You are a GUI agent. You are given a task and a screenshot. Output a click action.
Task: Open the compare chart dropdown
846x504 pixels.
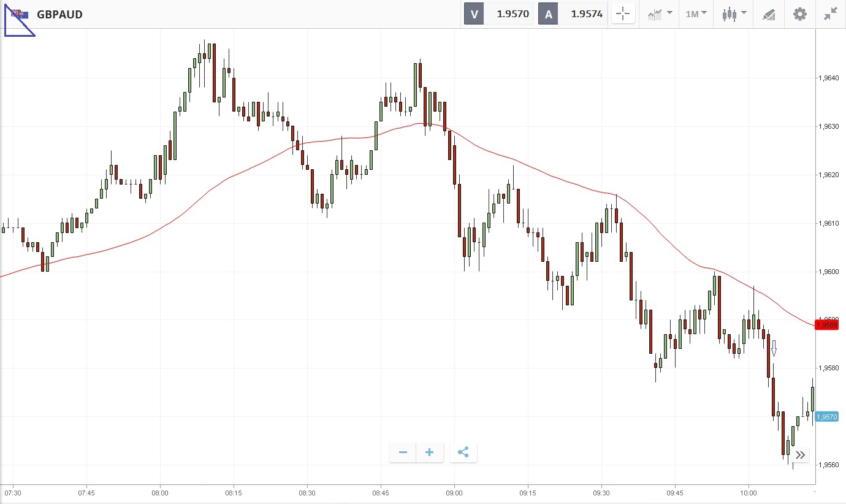pos(660,14)
